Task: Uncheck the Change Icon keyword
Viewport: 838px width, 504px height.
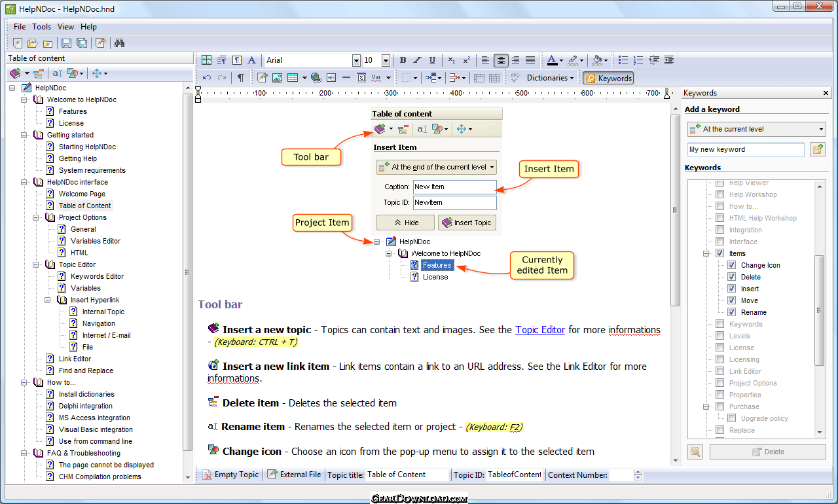Action: (x=731, y=265)
